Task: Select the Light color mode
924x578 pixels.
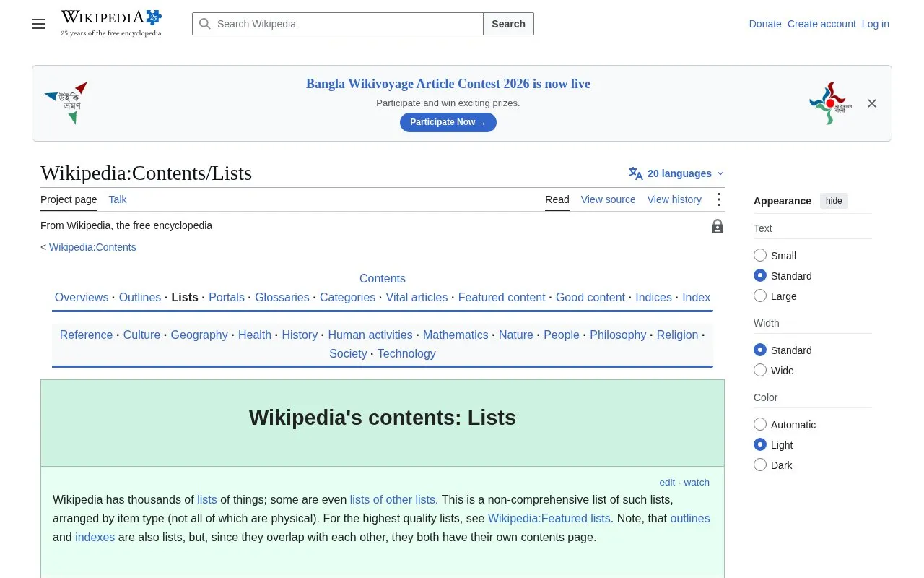Action: pos(760,444)
